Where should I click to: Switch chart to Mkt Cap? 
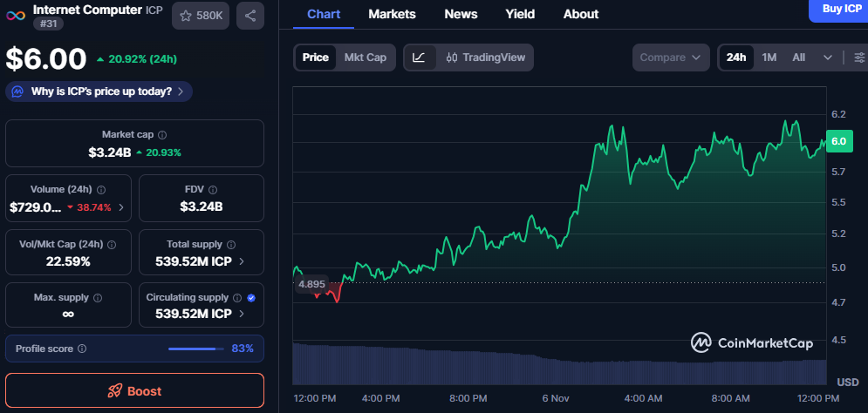(365, 58)
